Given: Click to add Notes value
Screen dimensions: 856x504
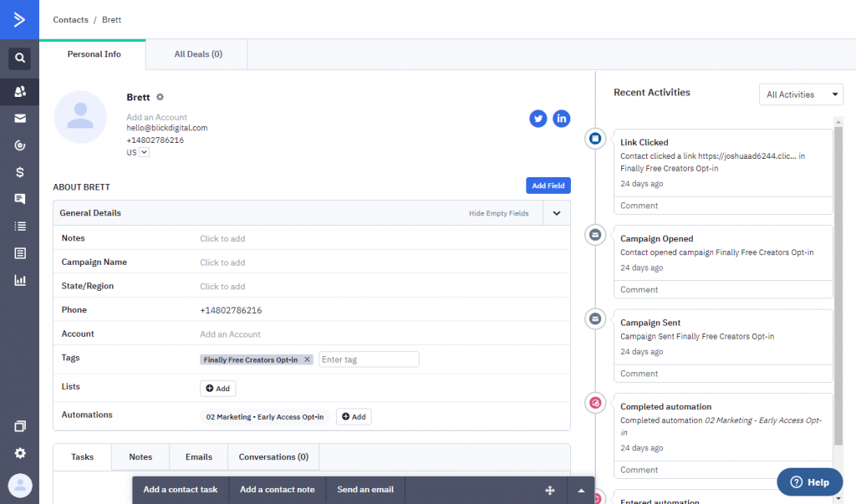Looking at the screenshot, I should (x=222, y=238).
